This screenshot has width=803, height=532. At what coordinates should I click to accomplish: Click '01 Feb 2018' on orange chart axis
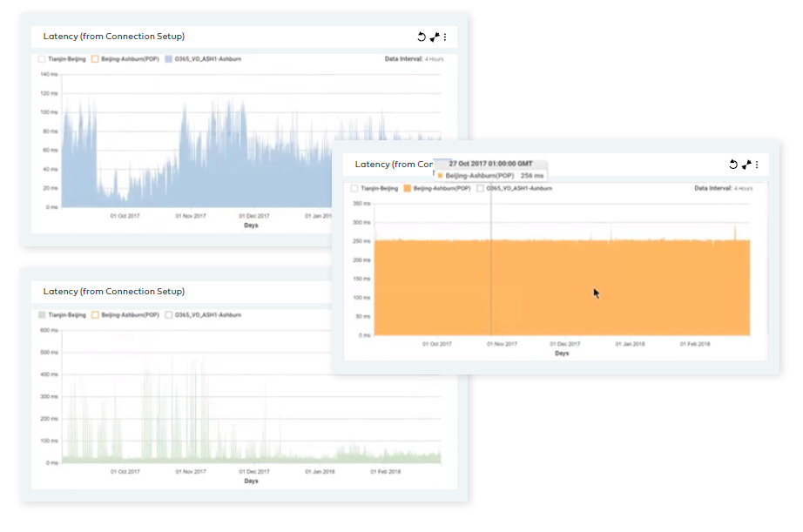pos(695,344)
